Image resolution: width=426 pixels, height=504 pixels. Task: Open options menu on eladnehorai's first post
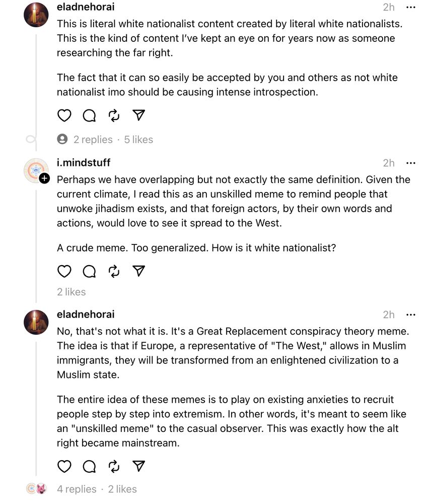[411, 7]
